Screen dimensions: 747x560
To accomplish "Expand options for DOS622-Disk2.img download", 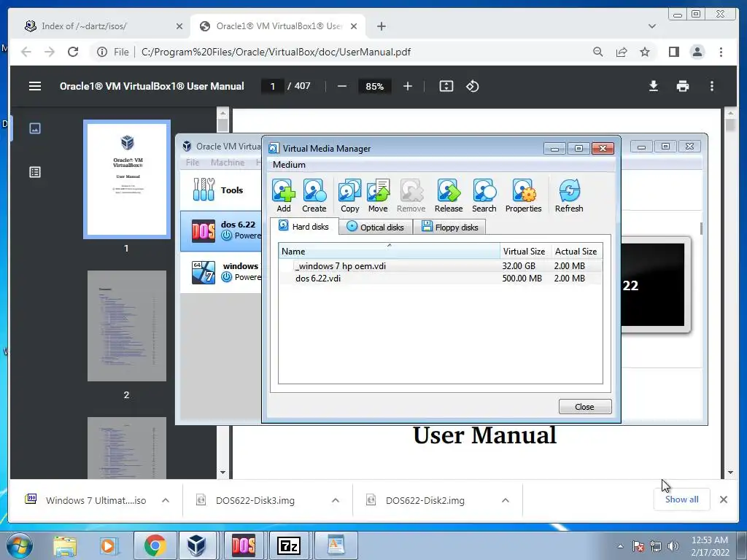I will tap(506, 500).
